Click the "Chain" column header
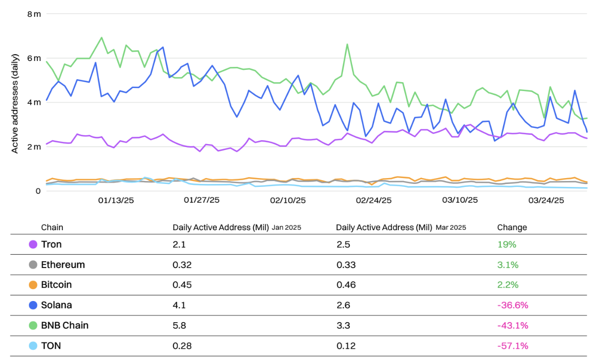This screenshot has width=597, height=364. coord(52,227)
